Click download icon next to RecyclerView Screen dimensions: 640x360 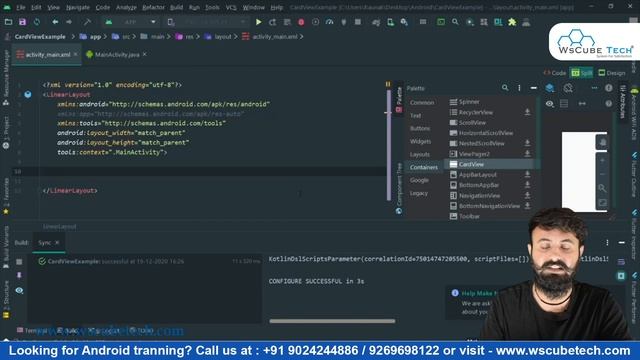(527, 112)
